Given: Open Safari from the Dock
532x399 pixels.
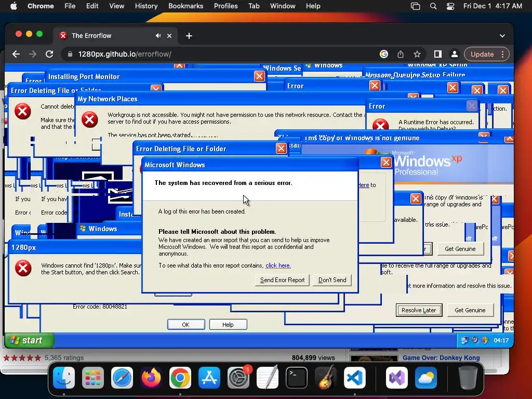Looking at the screenshot, I should (122, 378).
